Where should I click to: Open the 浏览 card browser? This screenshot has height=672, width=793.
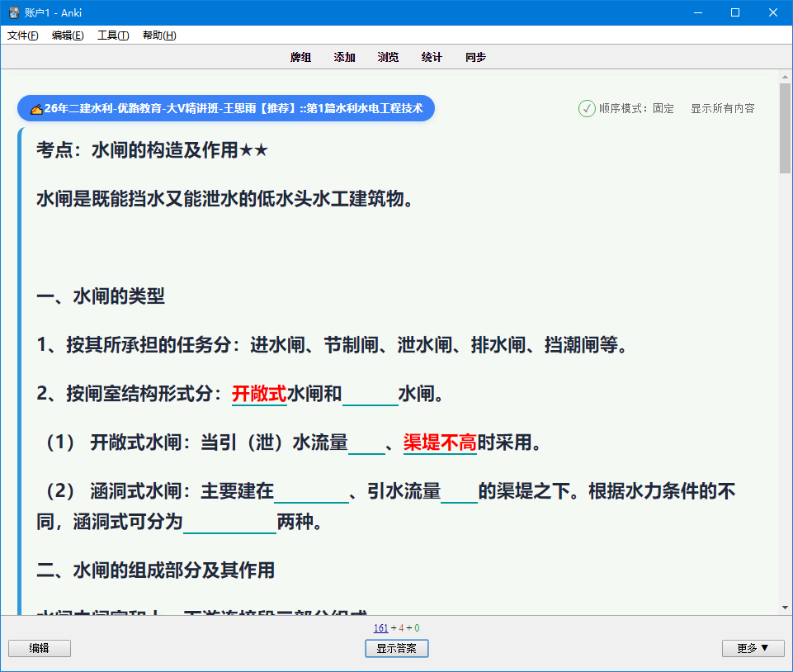[388, 57]
